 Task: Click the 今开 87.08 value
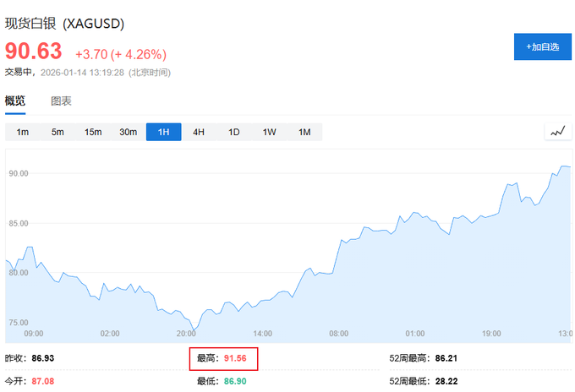pos(42,382)
